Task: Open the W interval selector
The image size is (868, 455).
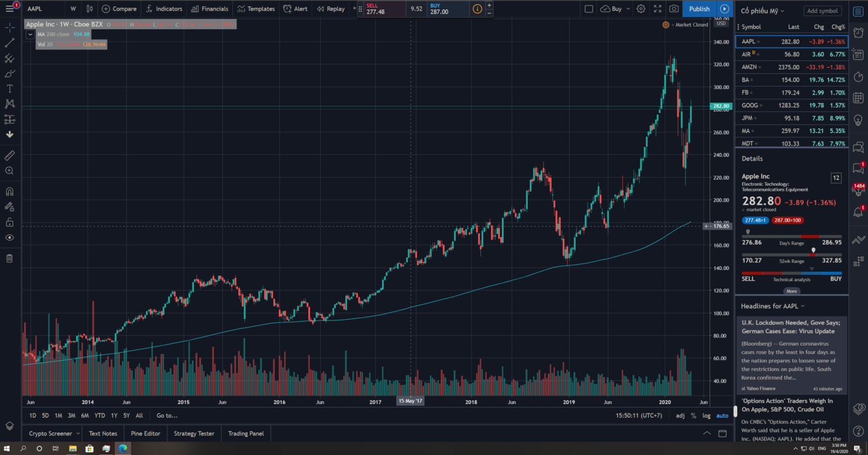Action: 73,9
